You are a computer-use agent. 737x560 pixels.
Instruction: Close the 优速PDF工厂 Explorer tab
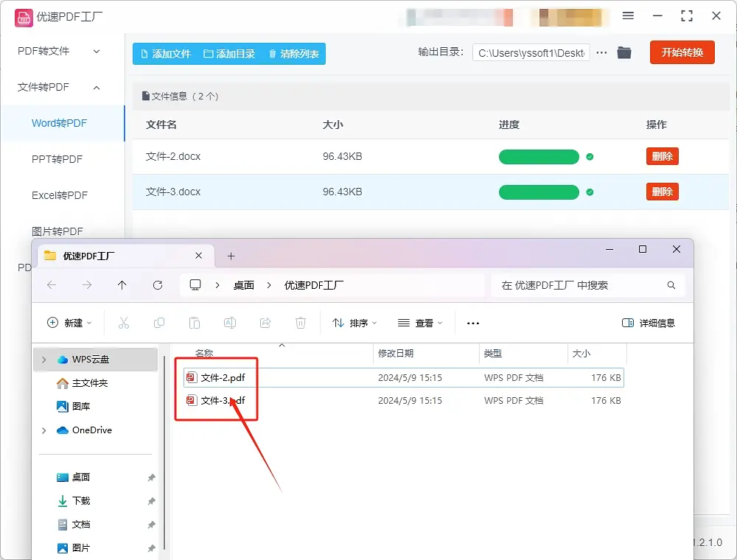[199, 256]
